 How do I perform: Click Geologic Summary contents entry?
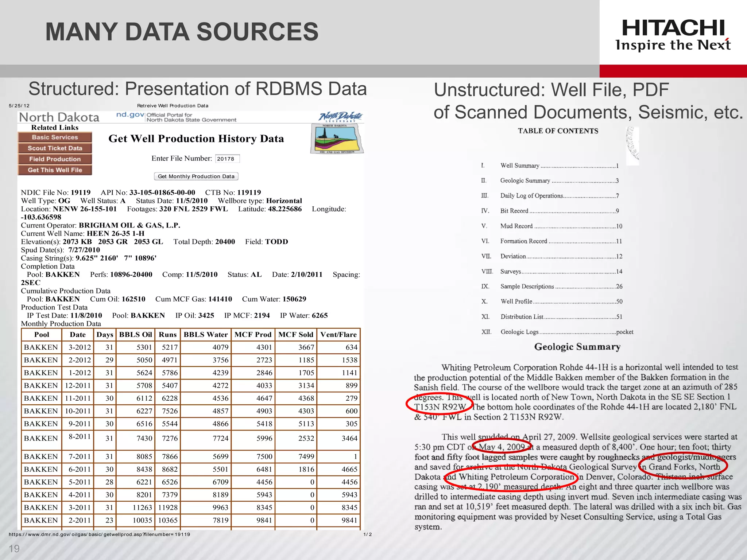[550, 181]
